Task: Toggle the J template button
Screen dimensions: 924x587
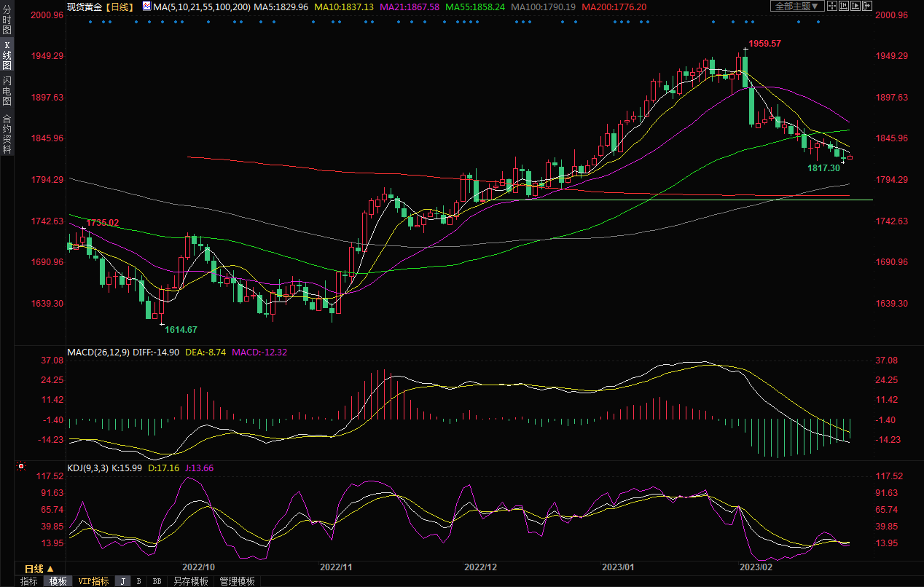Action: click(x=122, y=581)
